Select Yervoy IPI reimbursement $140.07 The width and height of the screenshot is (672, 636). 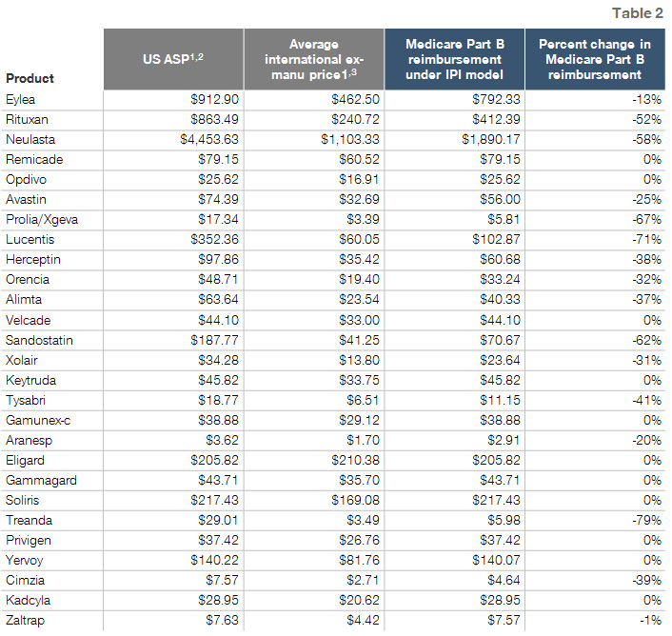coord(496,560)
